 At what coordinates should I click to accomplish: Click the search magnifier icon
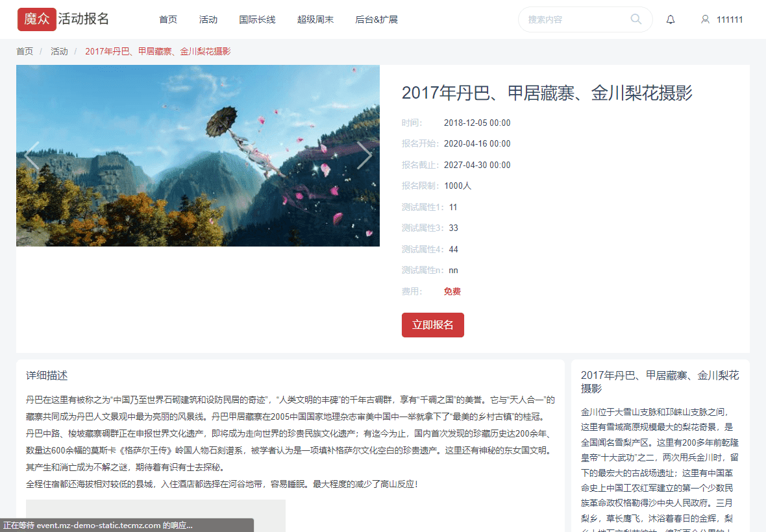636,19
